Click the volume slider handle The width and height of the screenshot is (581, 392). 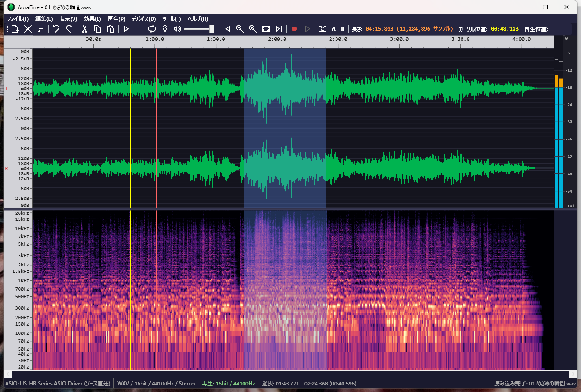pos(211,29)
